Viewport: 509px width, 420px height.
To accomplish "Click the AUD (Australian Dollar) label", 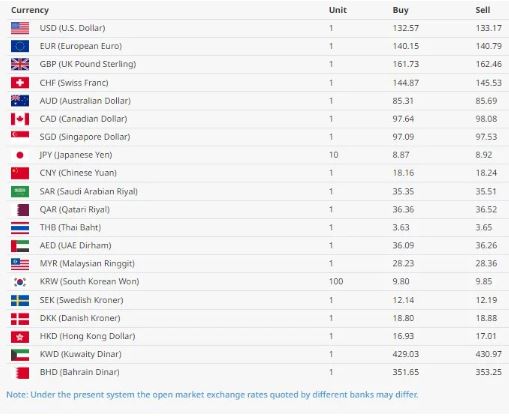I will tap(85, 101).
